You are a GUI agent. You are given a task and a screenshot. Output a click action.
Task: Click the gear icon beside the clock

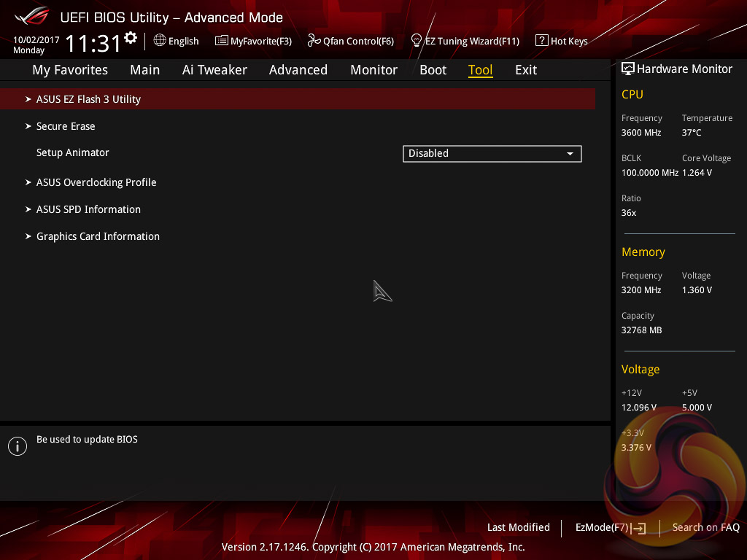click(131, 37)
